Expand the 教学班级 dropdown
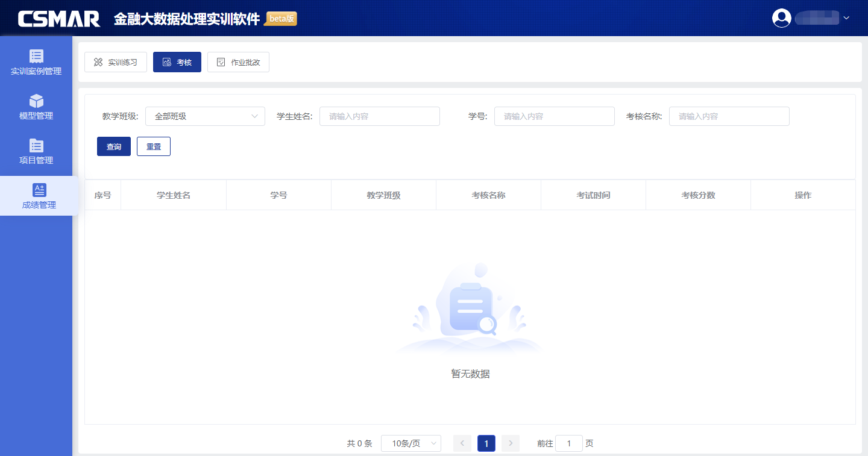 (x=205, y=116)
